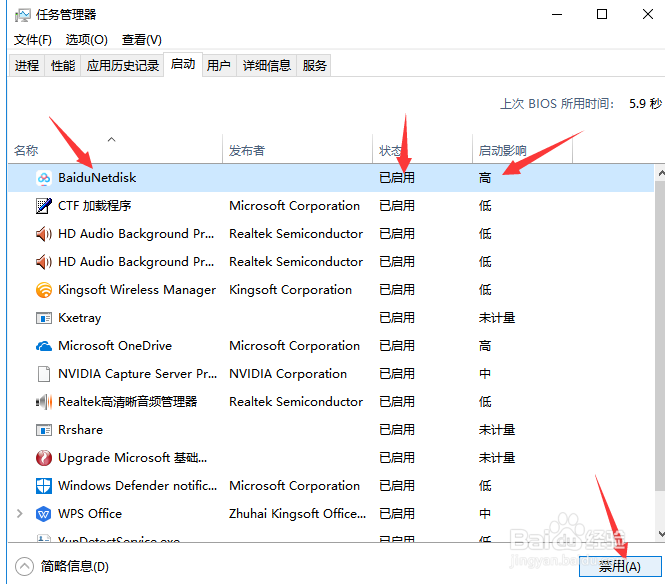Click the Task Manager title bar icon
This screenshot has width=665, height=584.
[22, 15]
